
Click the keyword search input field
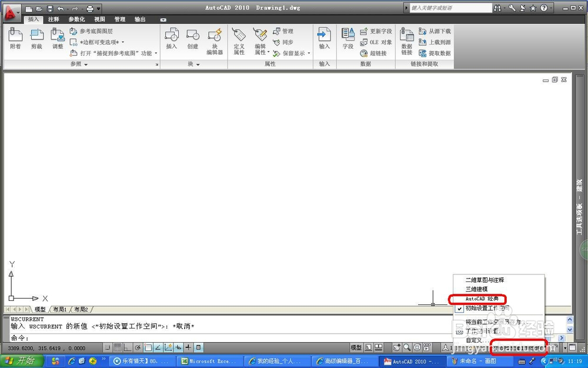[x=450, y=8]
